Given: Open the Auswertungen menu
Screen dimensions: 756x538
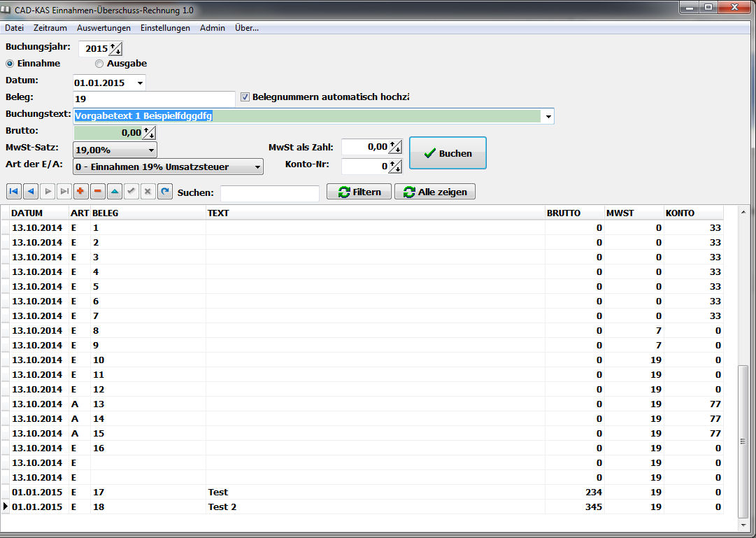Looking at the screenshot, I should click(104, 28).
